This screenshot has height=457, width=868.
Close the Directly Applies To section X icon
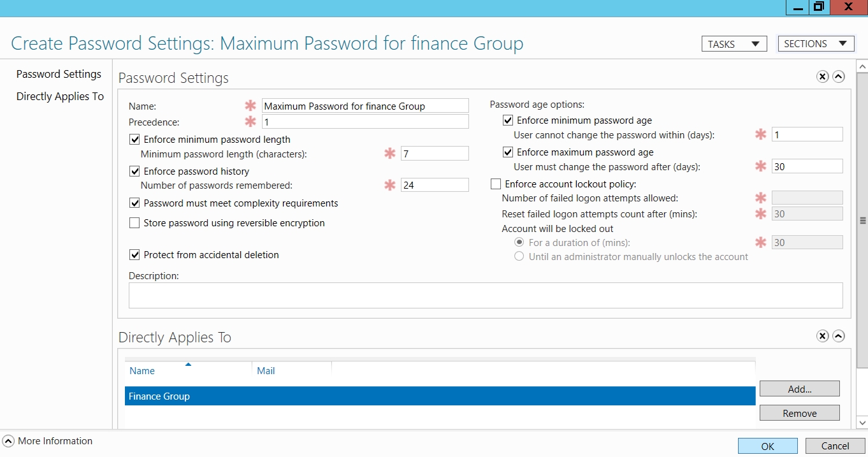coord(823,336)
